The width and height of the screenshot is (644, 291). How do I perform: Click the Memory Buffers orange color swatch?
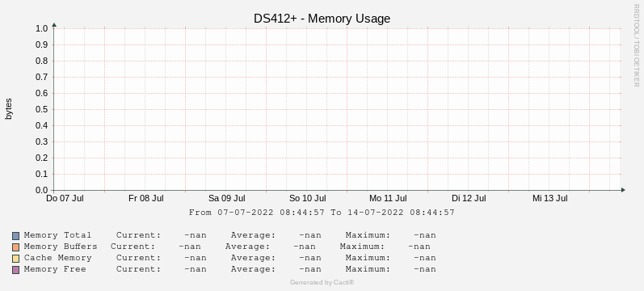[x=16, y=247]
